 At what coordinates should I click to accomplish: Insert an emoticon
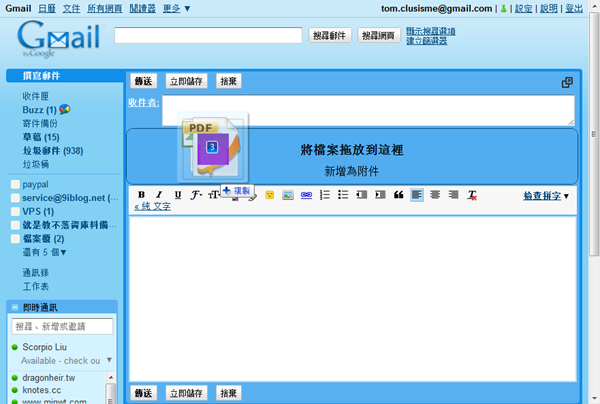coord(270,195)
